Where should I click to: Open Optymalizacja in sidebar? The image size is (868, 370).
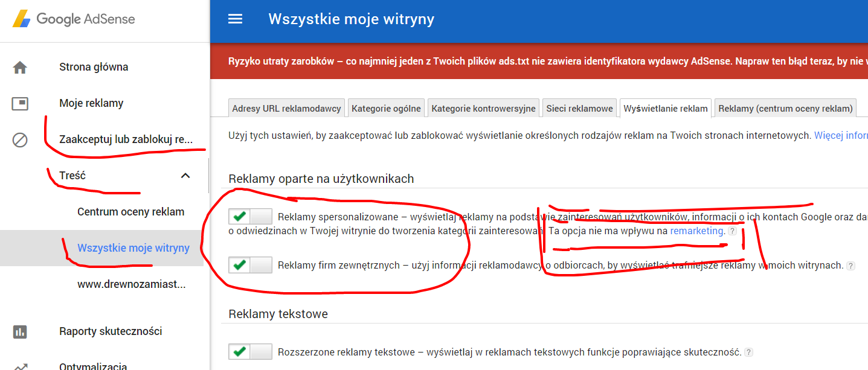click(x=93, y=366)
